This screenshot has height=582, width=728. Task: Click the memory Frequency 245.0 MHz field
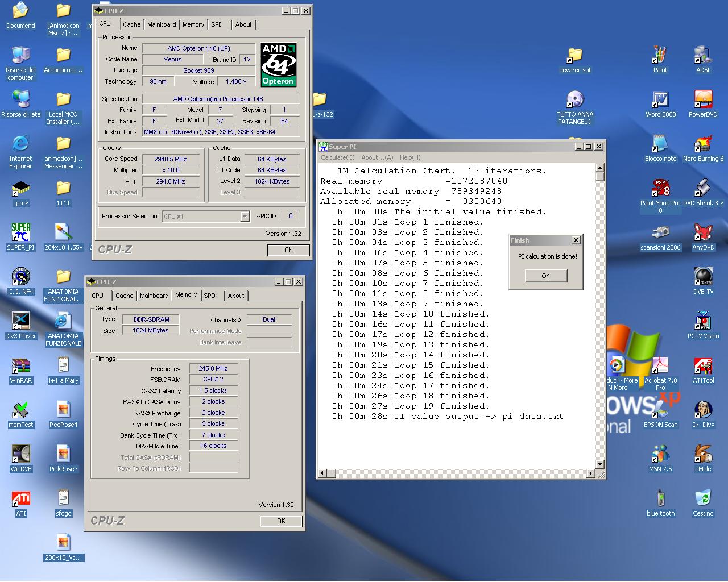(213, 369)
